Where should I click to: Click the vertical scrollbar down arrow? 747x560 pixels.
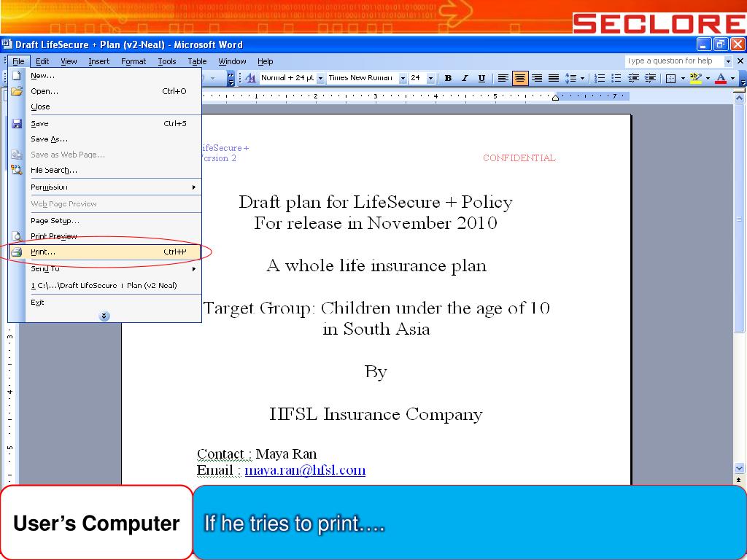pyautogui.click(x=740, y=469)
